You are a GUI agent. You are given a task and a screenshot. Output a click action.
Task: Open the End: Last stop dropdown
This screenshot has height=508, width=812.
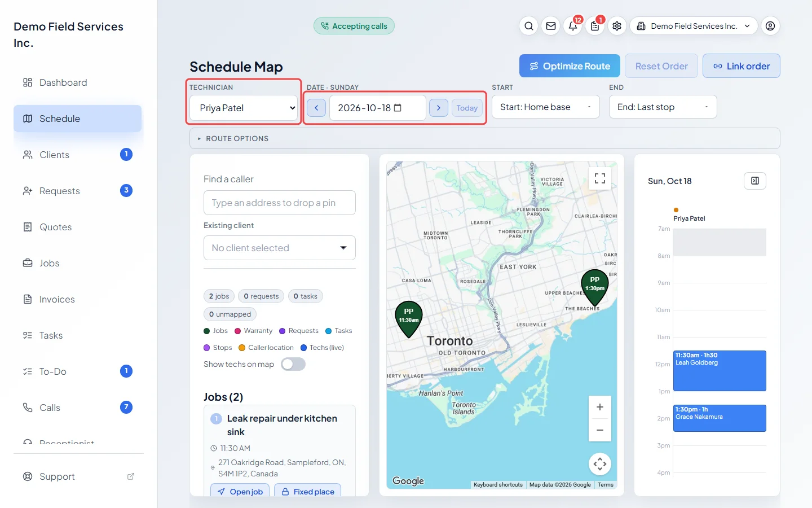[663, 107]
